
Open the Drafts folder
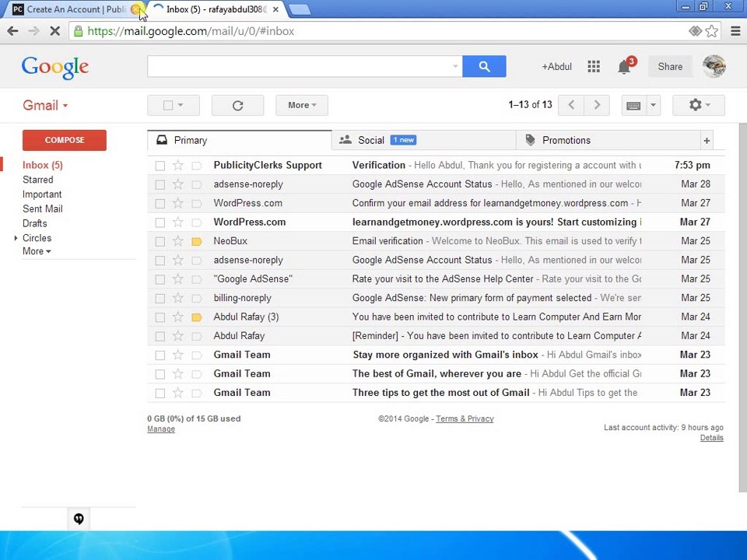coord(35,223)
